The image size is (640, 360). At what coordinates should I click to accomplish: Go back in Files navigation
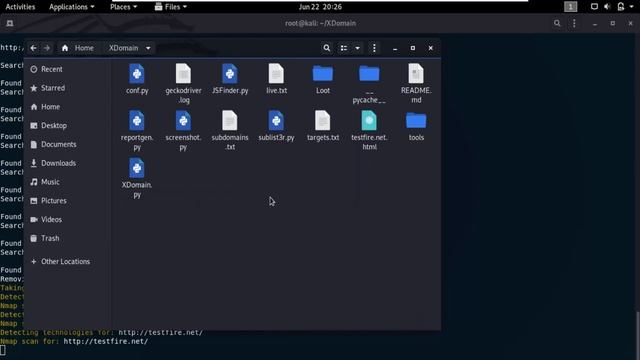(x=33, y=48)
